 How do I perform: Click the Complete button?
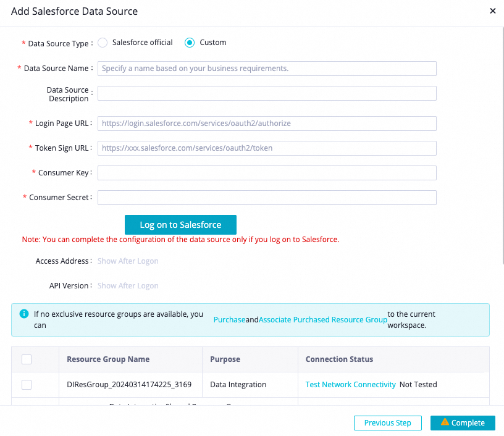[463, 423]
